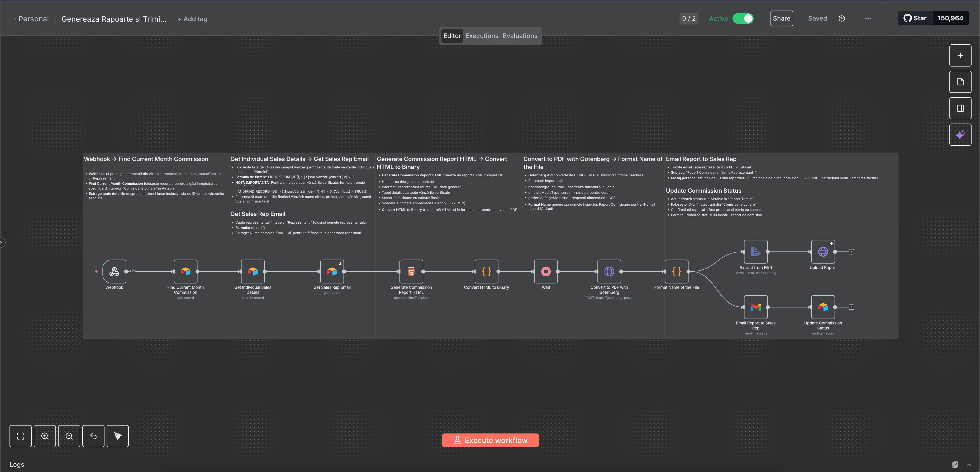The image size is (980, 472).
Task: Open the three-dots workflow options menu
Action: coord(868,19)
